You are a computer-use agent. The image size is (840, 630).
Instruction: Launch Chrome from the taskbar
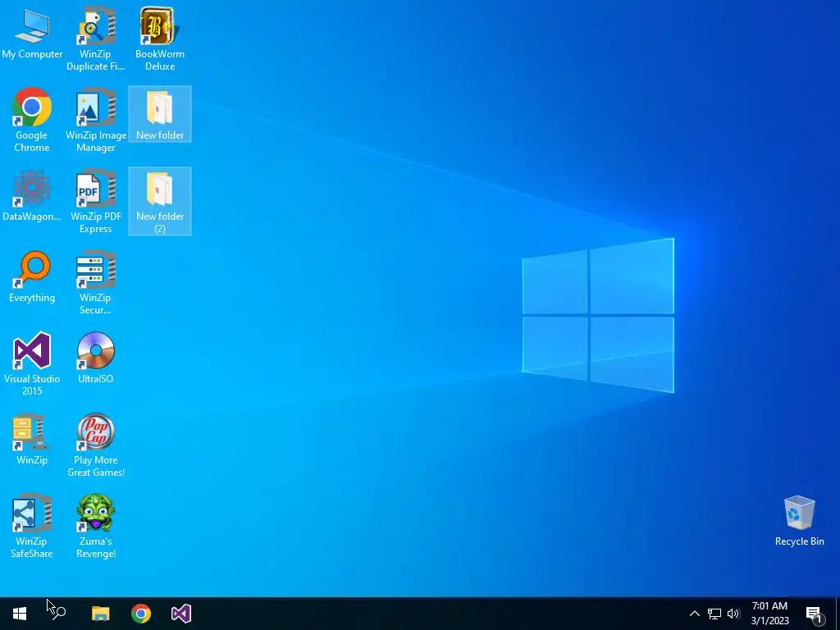pos(141,614)
